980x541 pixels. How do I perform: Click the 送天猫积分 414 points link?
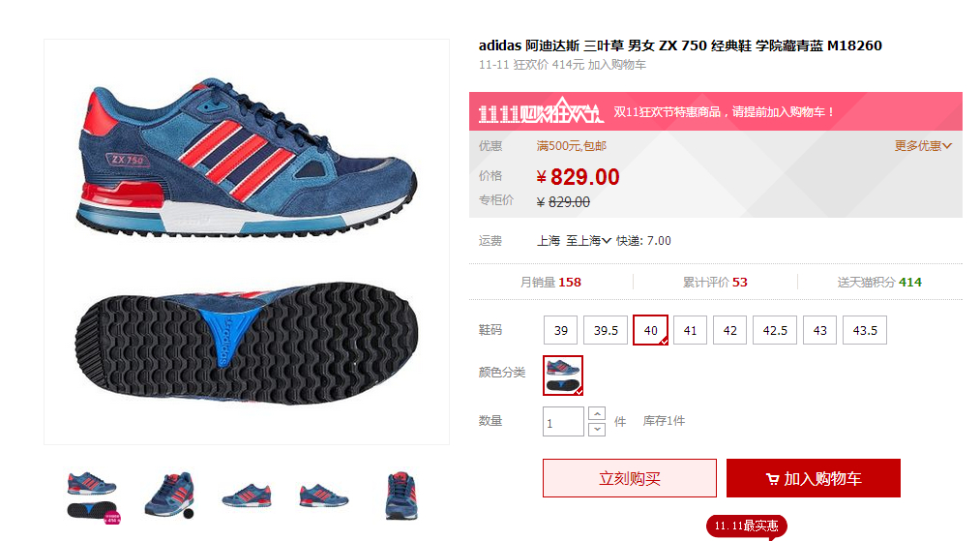pos(879,282)
